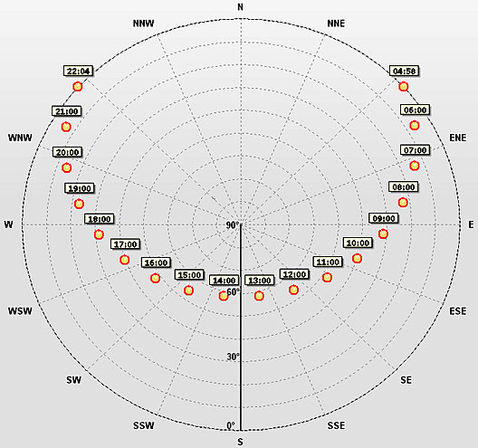Click the 20:00 label box
Image resolution: width=478 pixels, height=448 pixels.
[67, 152]
